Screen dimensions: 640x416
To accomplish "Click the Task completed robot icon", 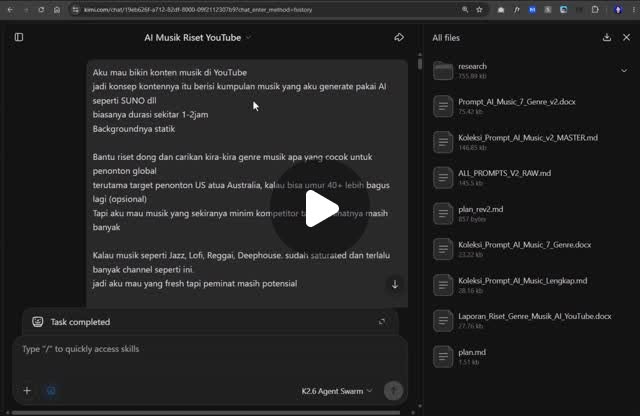I will [x=38, y=322].
